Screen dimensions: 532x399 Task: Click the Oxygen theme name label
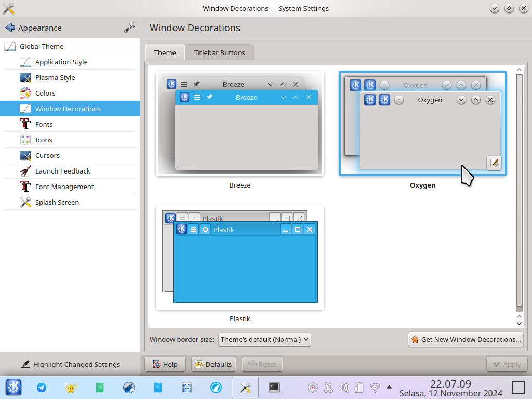coord(423,185)
